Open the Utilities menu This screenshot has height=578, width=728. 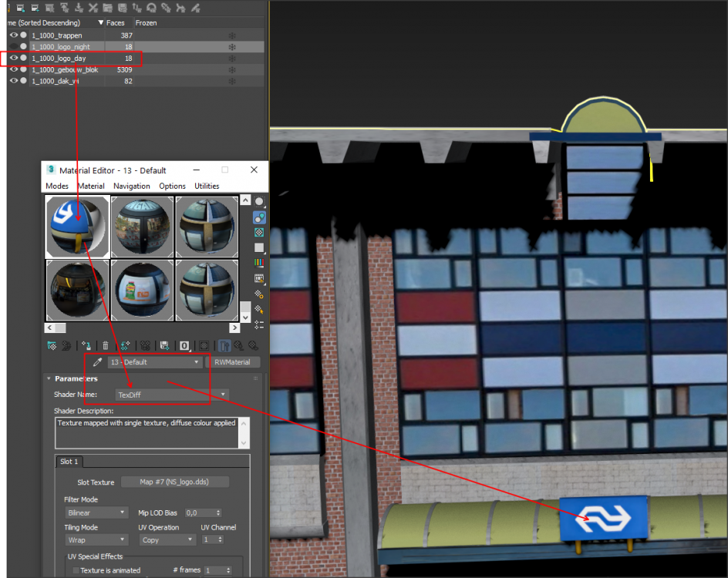click(x=207, y=186)
